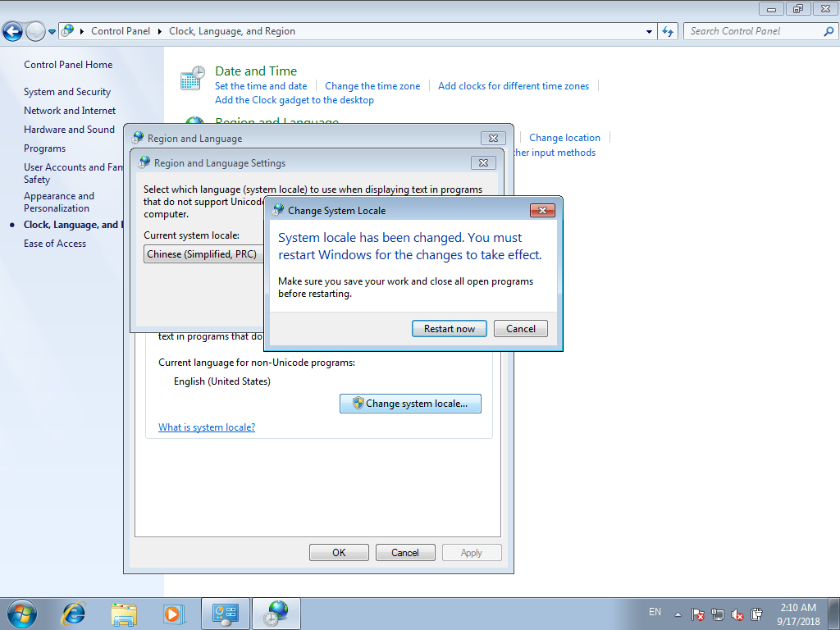Open Appearance and Personalization category

pyautogui.click(x=59, y=202)
